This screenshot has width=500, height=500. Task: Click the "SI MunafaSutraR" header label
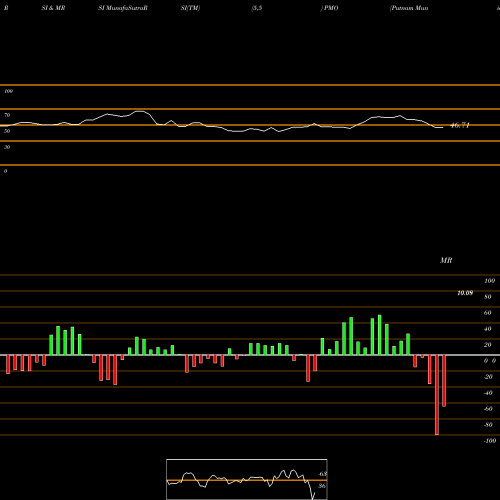123,8
